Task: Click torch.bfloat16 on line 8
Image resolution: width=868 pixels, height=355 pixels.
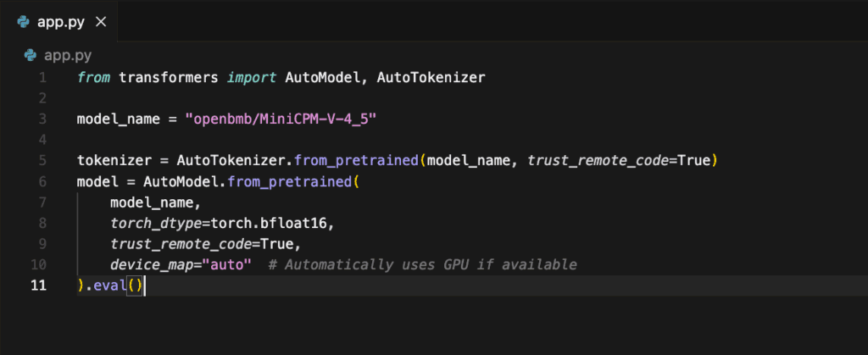Action: tap(271, 224)
